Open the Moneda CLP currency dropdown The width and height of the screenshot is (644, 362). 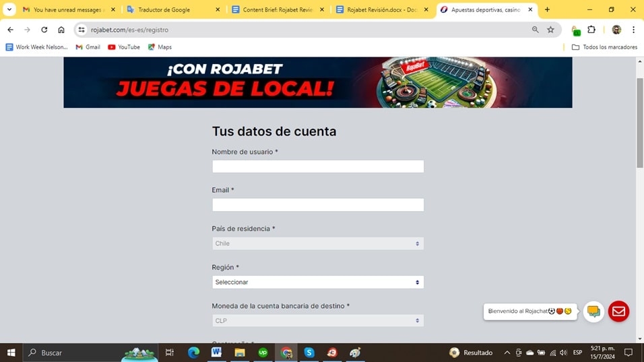point(318,321)
